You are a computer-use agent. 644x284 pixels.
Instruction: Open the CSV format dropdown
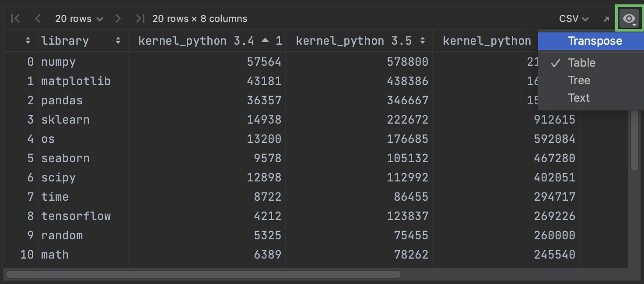(574, 19)
